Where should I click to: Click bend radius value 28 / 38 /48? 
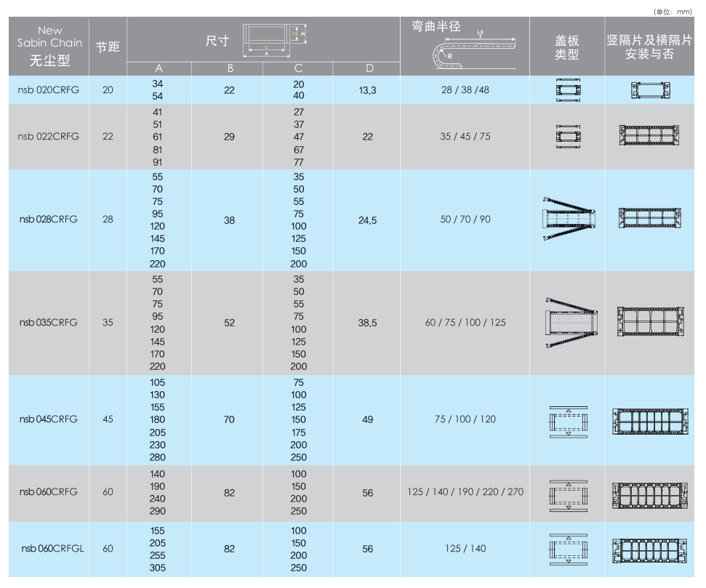click(465, 89)
